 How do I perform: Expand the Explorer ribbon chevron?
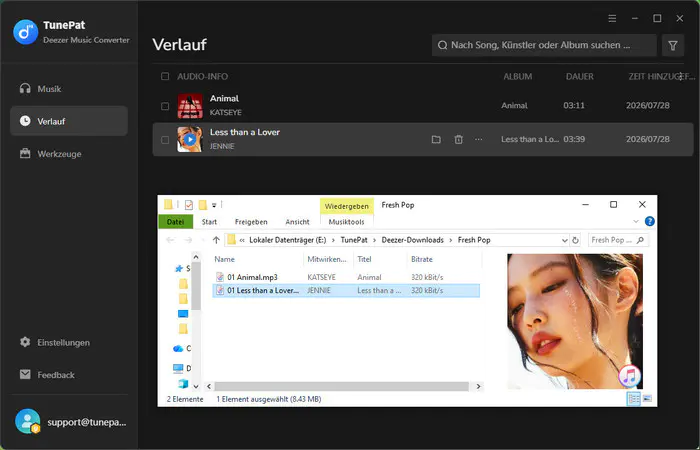(636, 222)
